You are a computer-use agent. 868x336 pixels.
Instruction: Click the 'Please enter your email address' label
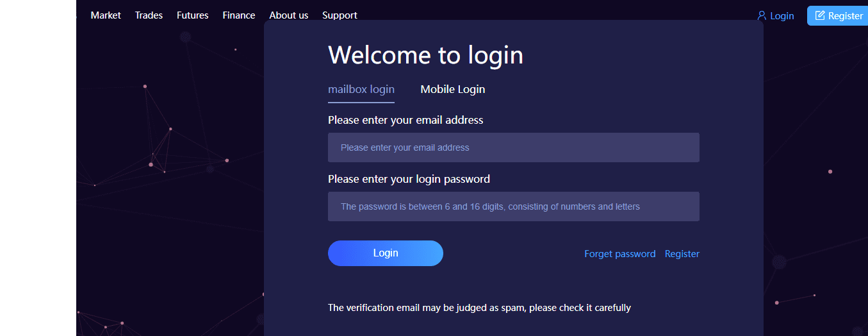click(405, 120)
